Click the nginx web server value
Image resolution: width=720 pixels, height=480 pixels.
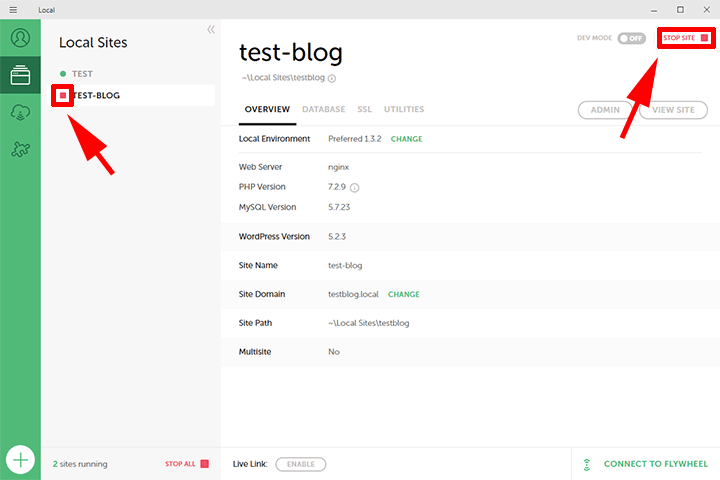338,167
